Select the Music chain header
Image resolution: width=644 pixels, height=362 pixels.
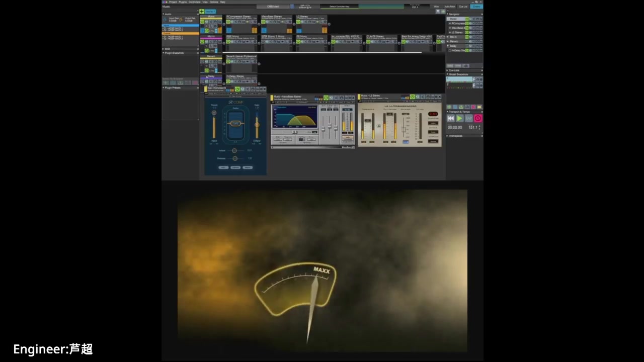click(211, 17)
